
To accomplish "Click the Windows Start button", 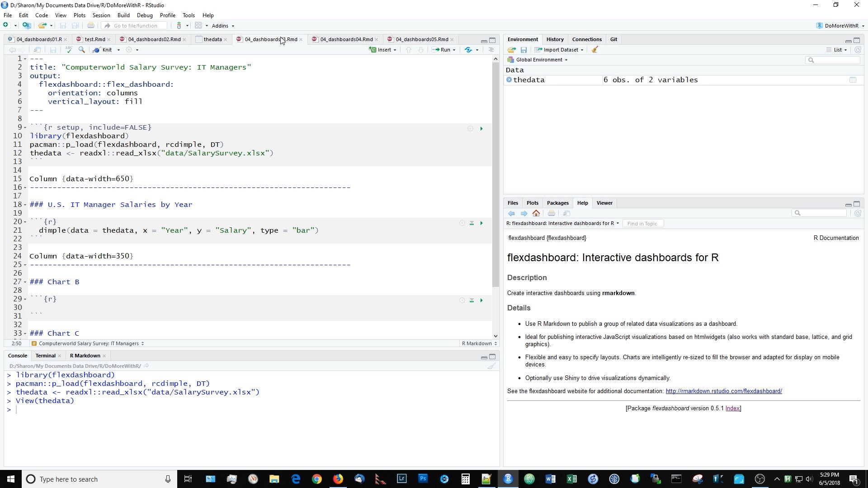I will [x=10, y=479].
